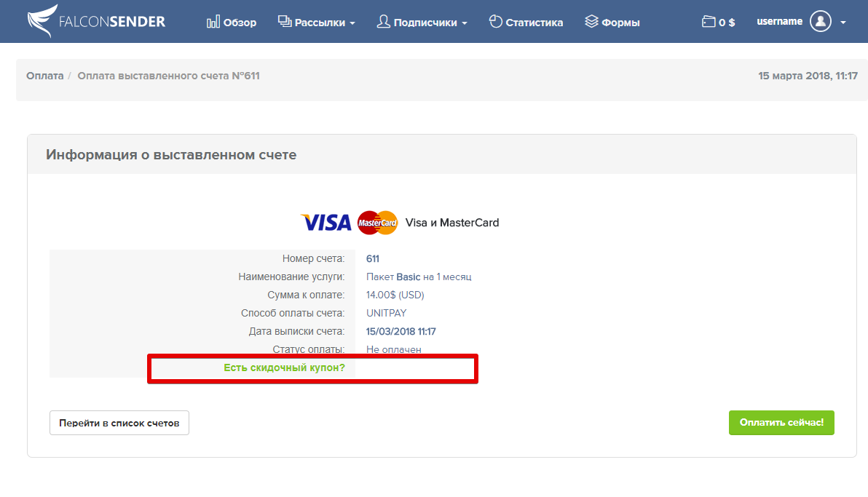868x497 pixels.
Task: Click the UNITPAY payment method value
Action: (387, 313)
